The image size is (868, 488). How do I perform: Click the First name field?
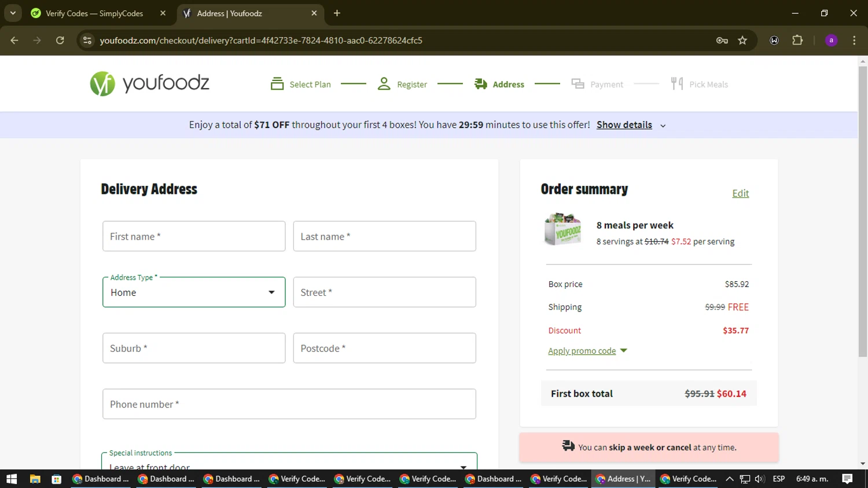point(194,236)
